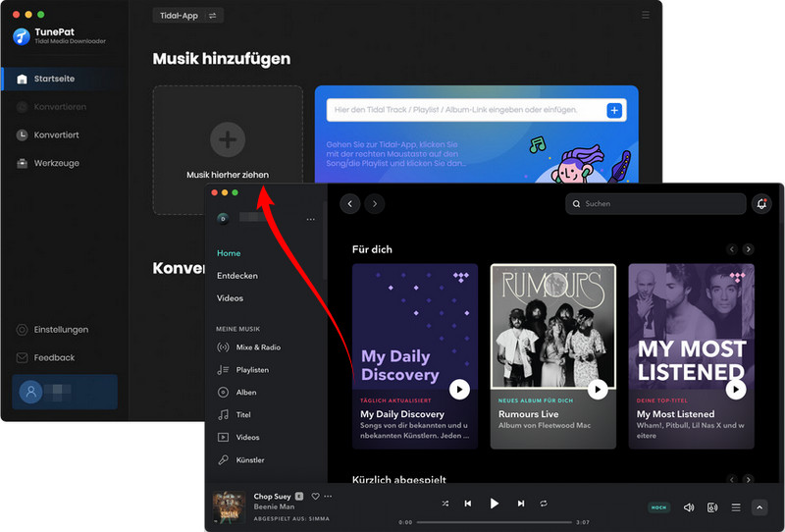Viewport: 785px width, 532px height.
Task: Open Playlisten in Tidal sidebar
Action: pyautogui.click(x=243, y=370)
